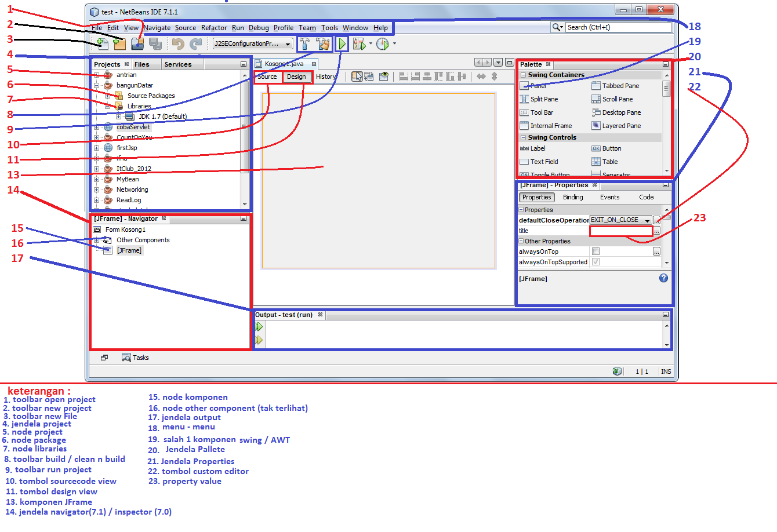
Task: Toggle the alwaysOnTopSupported checkbox
Action: click(596, 261)
